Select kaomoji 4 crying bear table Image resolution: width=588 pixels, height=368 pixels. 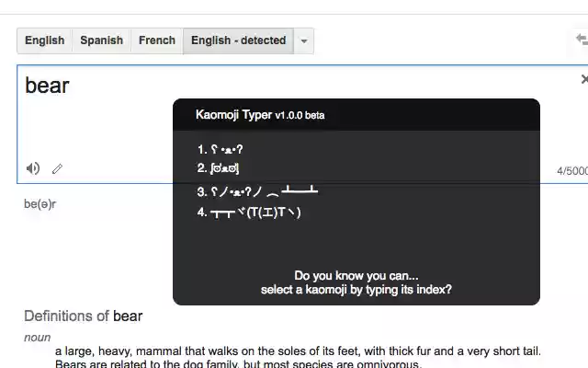249,213
